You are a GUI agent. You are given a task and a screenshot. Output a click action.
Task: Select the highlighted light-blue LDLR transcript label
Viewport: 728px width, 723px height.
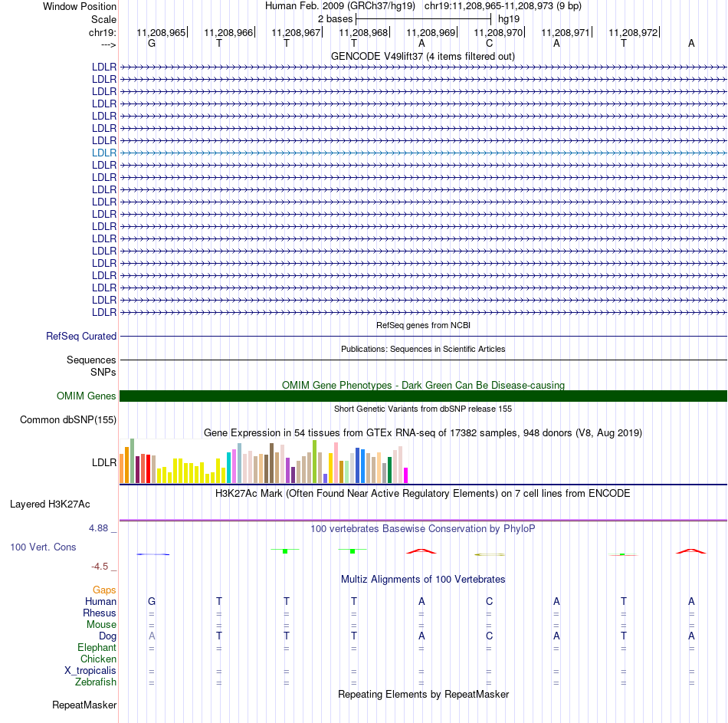[104, 153]
